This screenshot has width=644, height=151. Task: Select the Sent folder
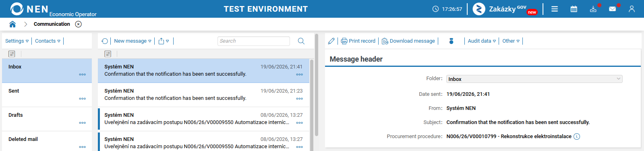click(47, 95)
